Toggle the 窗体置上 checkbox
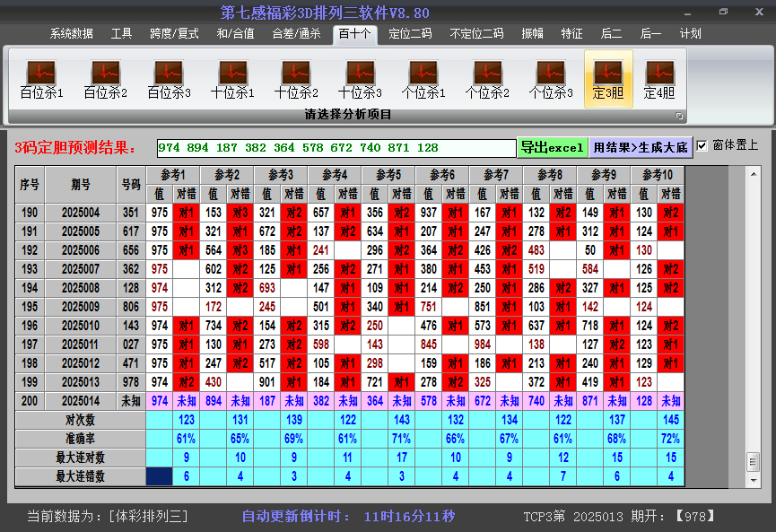The width and height of the screenshot is (776, 532). point(702,145)
